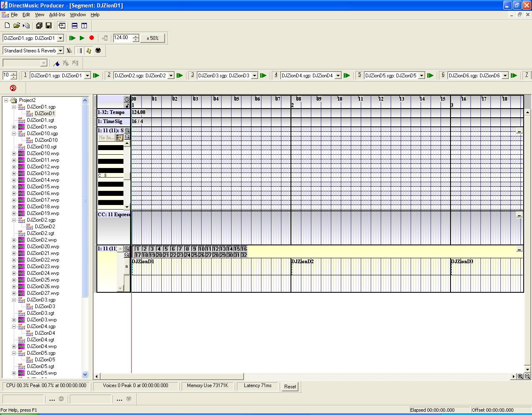
Task: Play secondary segment 3 DJZionD3
Action: pyautogui.click(x=264, y=75)
